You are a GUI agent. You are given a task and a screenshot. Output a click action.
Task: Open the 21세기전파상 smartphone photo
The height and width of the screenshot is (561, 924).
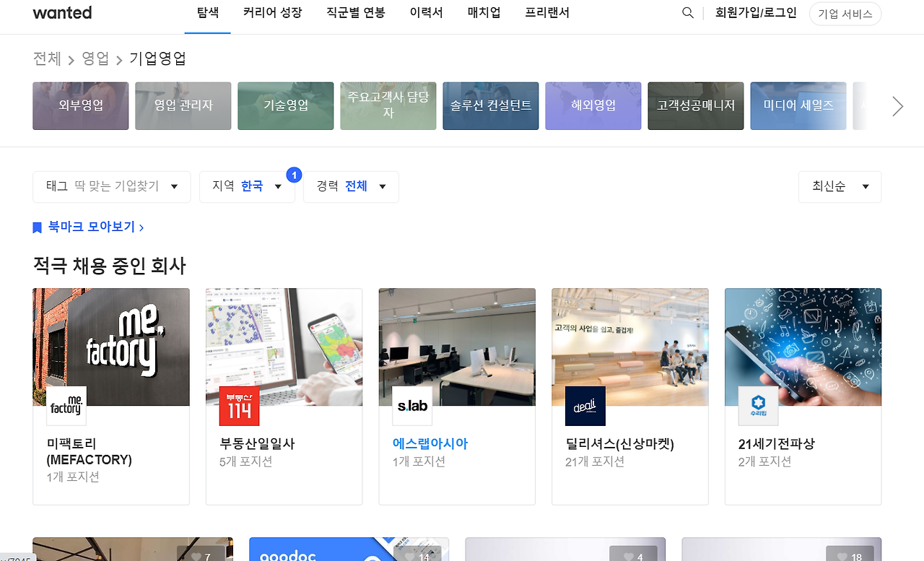803,347
